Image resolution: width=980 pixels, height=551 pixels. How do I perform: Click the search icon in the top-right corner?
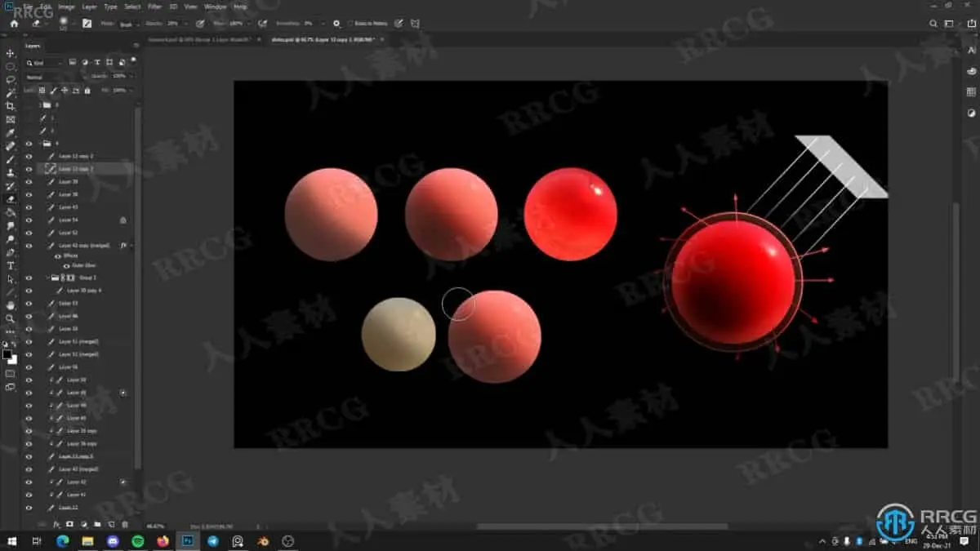[934, 24]
